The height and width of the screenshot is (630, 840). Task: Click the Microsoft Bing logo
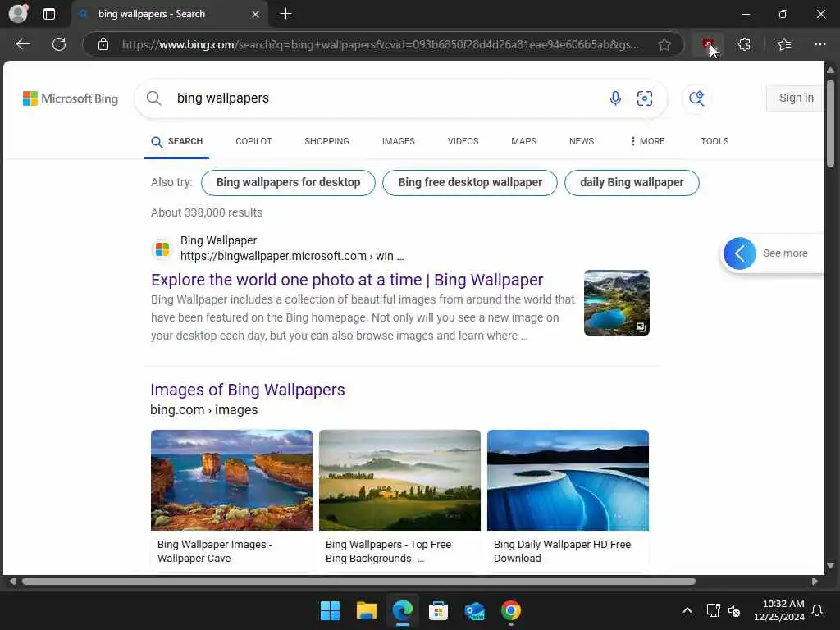click(x=71, y=98)
